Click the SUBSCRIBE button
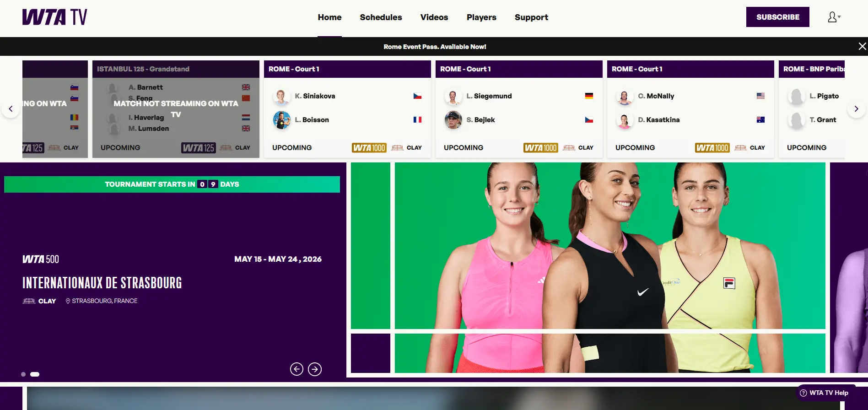Image resolution: width=868 pixels, height=410 pixels. pos(778,17)
